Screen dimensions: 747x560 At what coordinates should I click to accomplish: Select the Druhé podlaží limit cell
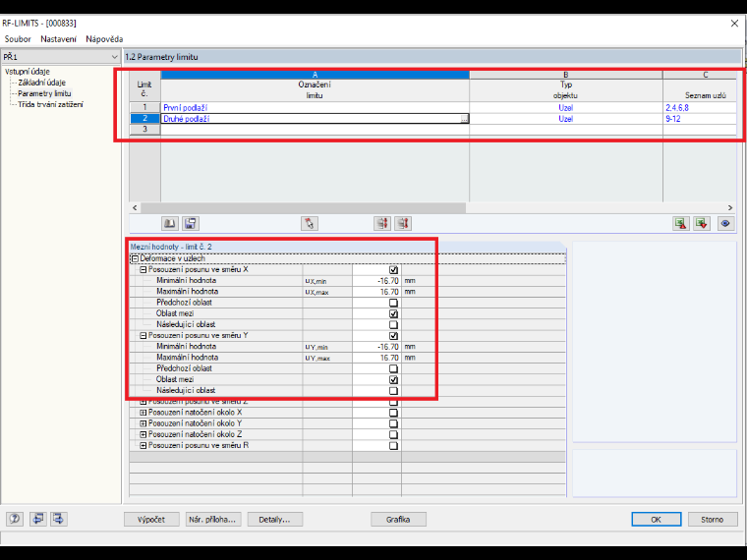coord(315,119)
